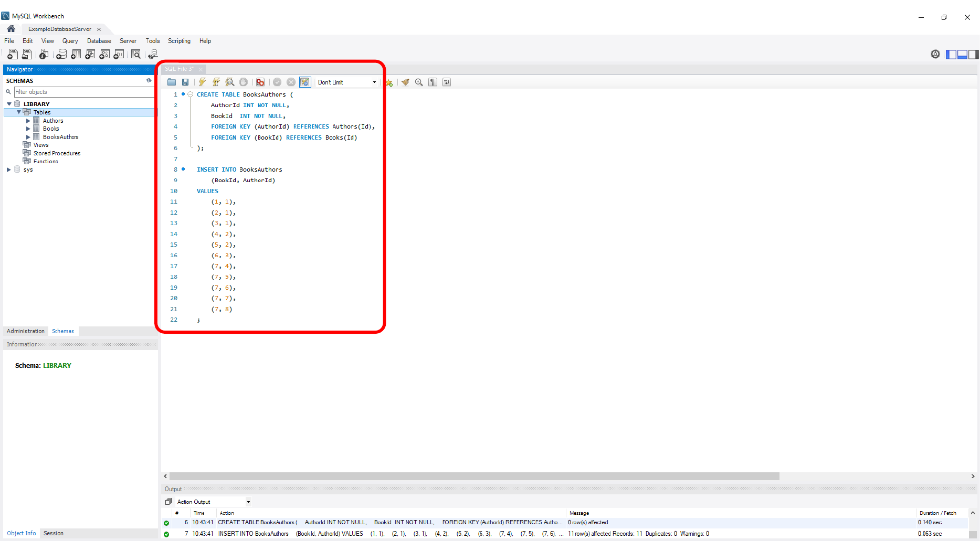
Task: Go to Workbench home screen
Action: tap(11, 29)
